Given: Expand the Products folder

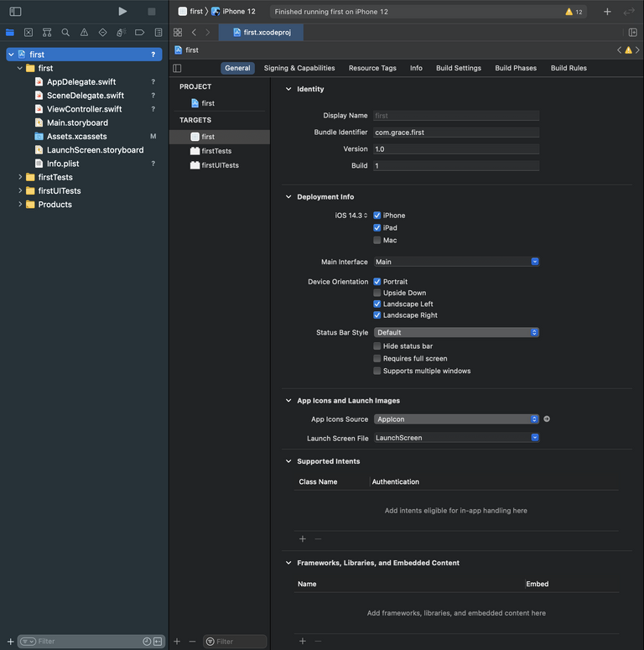Looking at the screenshot, I should 20,205.
